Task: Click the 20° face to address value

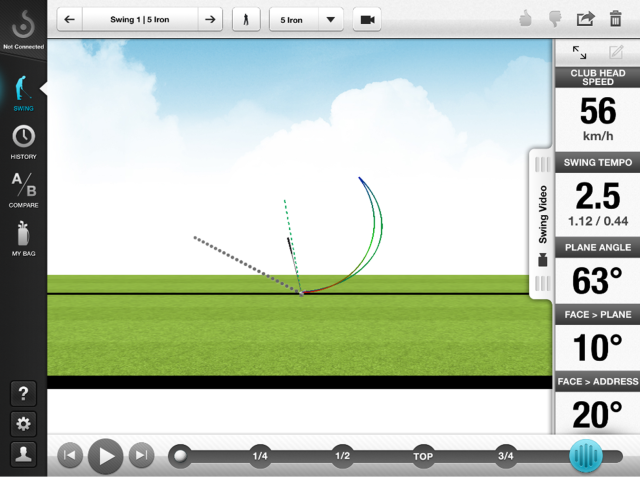Action: [x=597, y=415]
